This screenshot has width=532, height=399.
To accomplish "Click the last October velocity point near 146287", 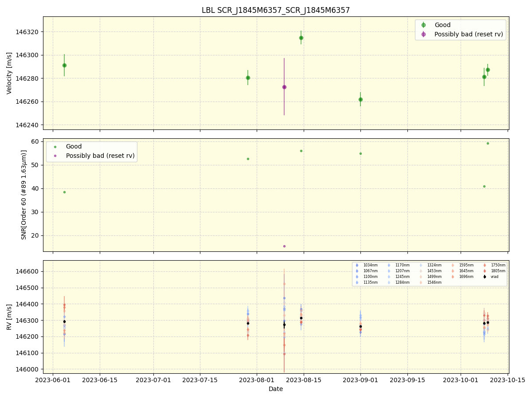I will [488, 70].
